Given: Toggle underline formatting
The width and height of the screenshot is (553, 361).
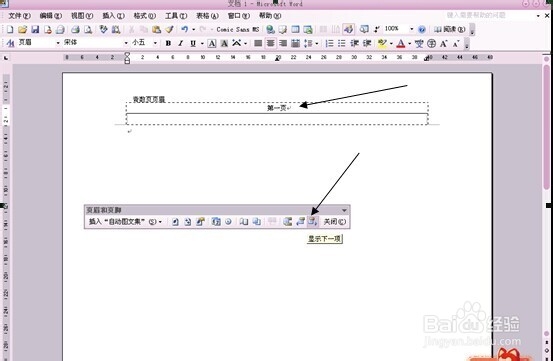Looking at the screenshot, I should pyautogui.click(x=193, y=43).
